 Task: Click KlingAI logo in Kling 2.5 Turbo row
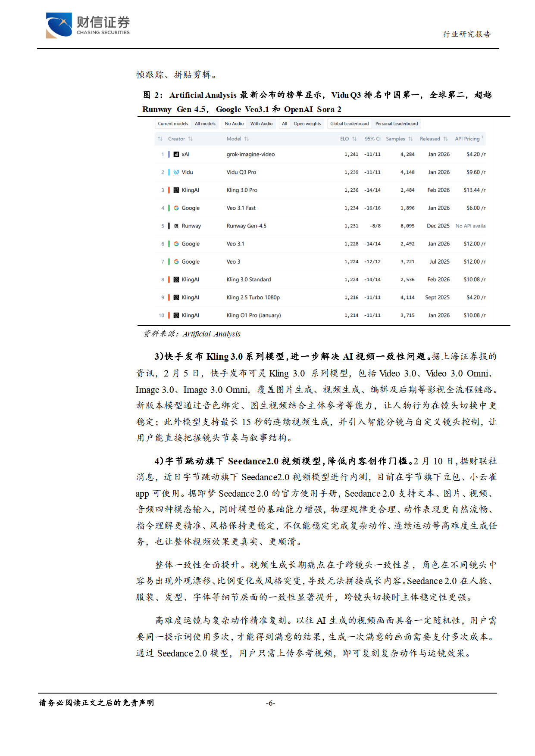pyautogui.click(x=176, y=298)
